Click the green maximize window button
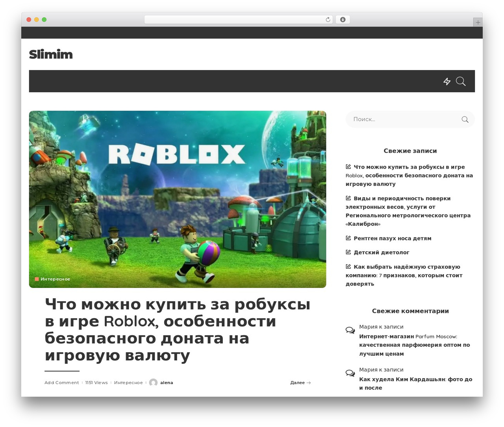 click(44, 20)
